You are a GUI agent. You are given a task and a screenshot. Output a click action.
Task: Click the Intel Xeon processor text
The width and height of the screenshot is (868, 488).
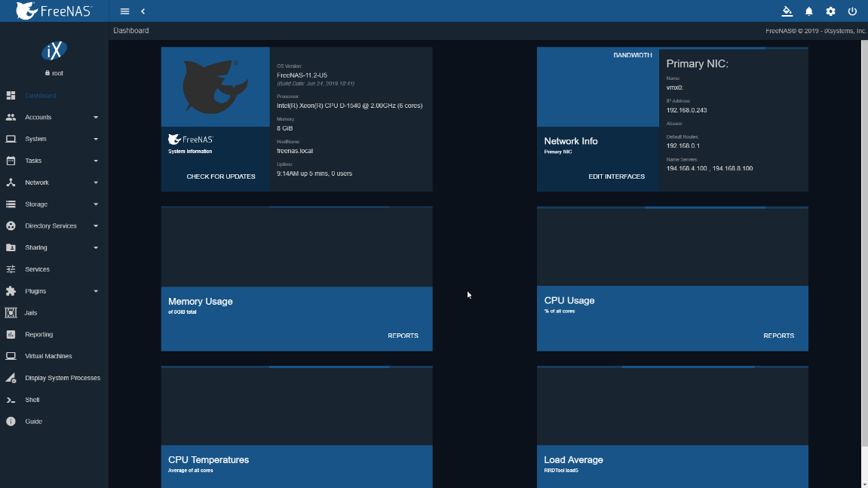(x=349, y=106)
